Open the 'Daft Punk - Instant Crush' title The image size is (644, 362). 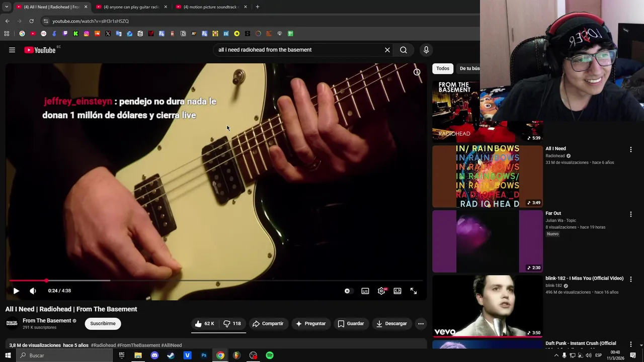[x=581, y=343]
